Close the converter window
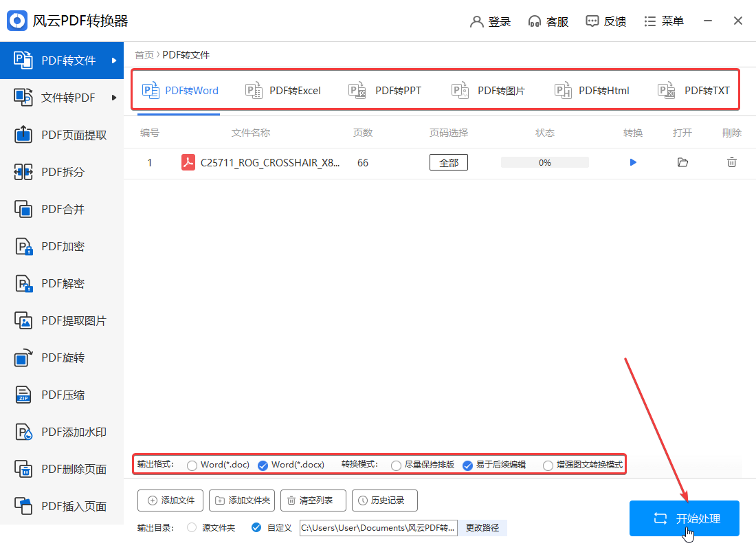This screenshot has height=550, width=756. point(738,21)
